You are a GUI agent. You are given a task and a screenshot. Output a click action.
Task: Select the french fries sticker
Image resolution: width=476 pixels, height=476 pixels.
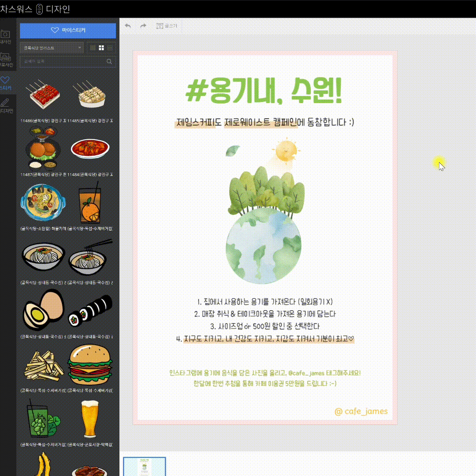click(44, 365)
